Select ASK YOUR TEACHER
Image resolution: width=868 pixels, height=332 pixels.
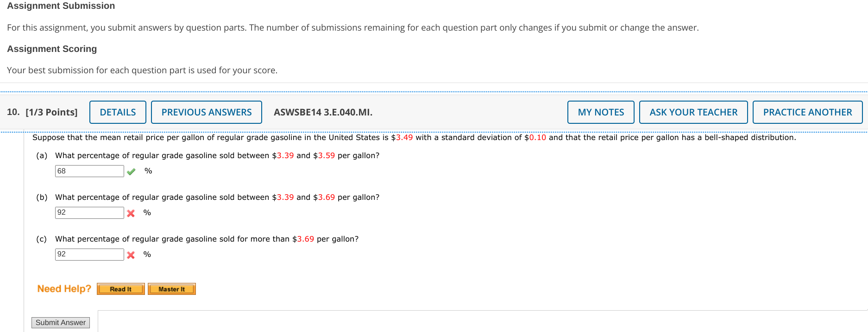click(x=693, y=112)
